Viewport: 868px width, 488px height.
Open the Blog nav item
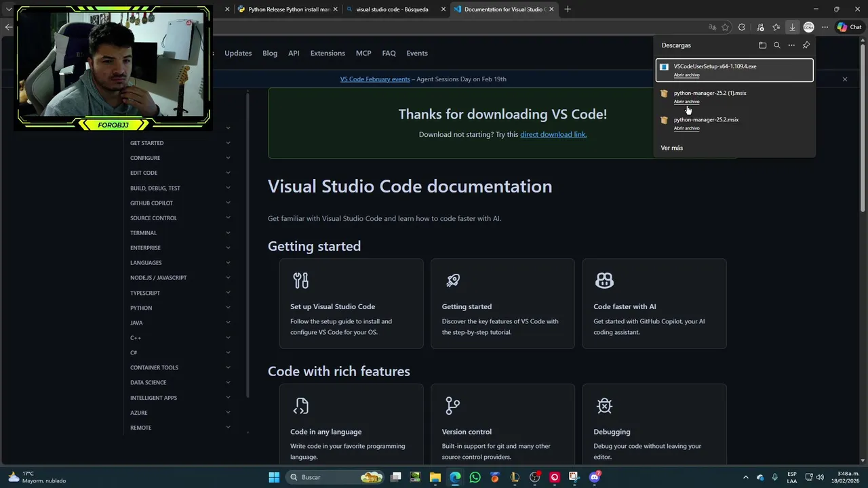tap(270, 53)
